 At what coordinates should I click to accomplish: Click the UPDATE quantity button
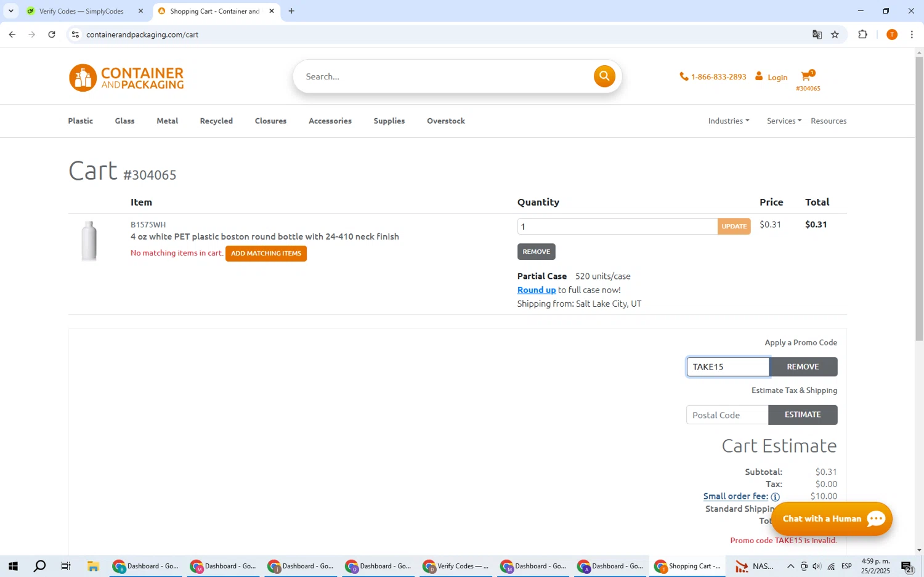[x=734, y=226]
